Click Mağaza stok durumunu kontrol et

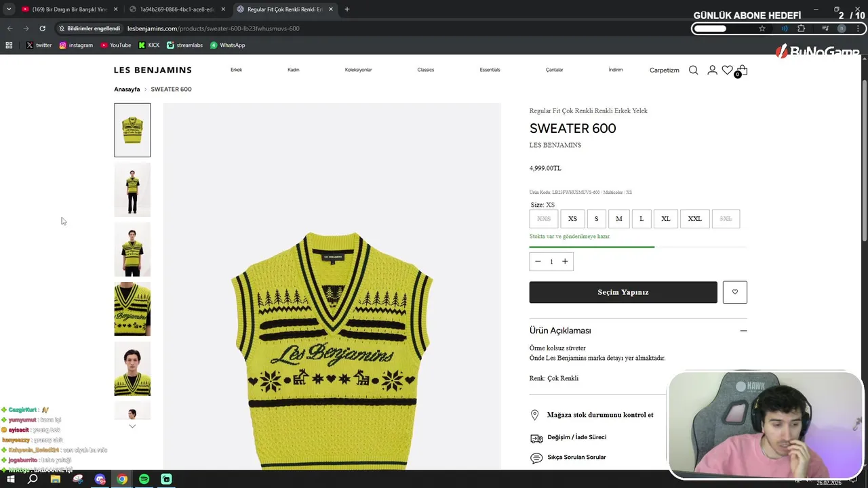(x=600, y=415)
